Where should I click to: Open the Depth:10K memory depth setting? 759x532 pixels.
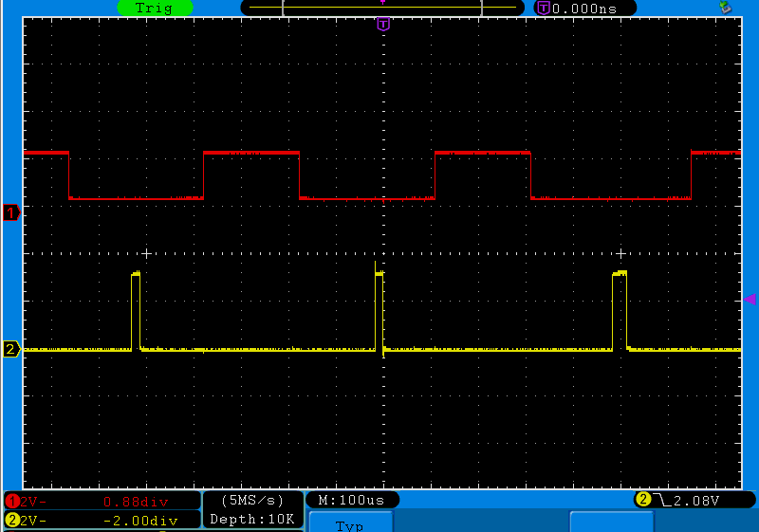[252, 519]
